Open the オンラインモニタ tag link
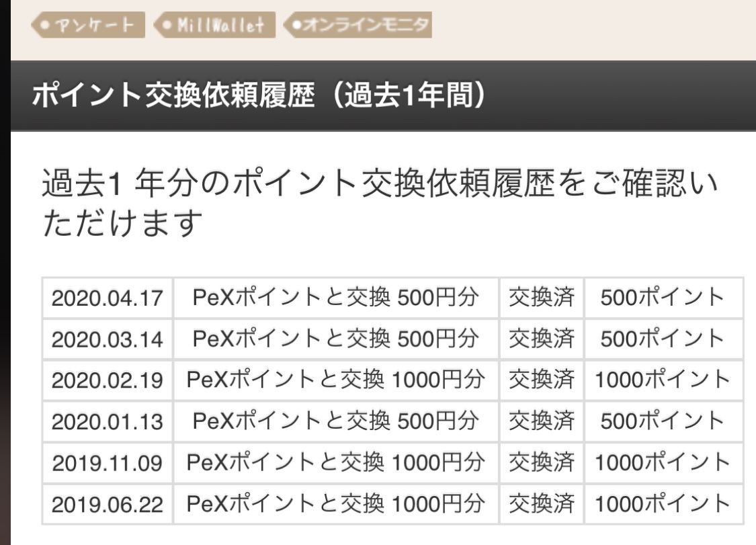756x545 pixels. click(358, 25)
